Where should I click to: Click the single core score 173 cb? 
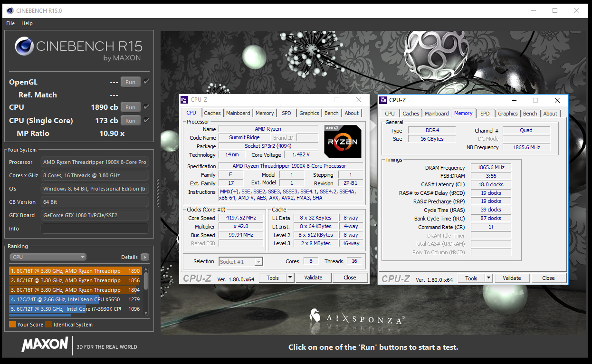coord(106,121)
